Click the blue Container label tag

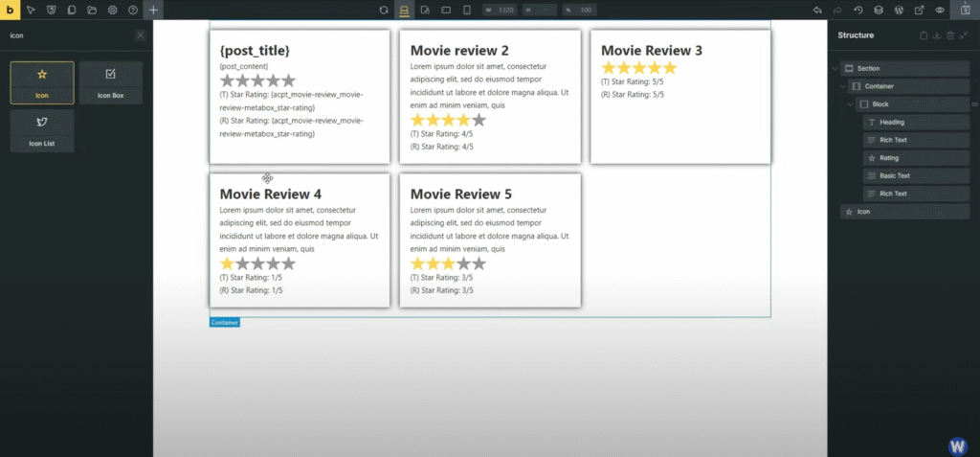(224, 323)
